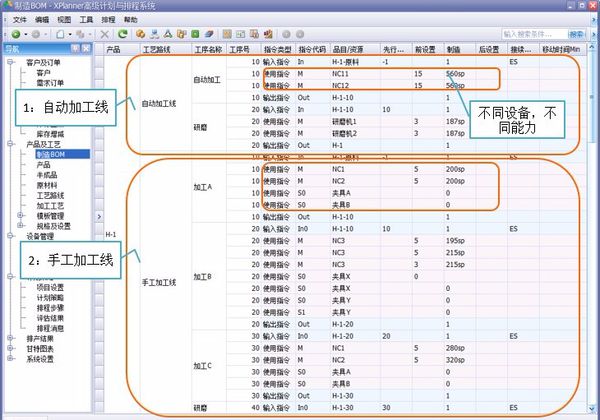Open the 编辑 menu

42,20
